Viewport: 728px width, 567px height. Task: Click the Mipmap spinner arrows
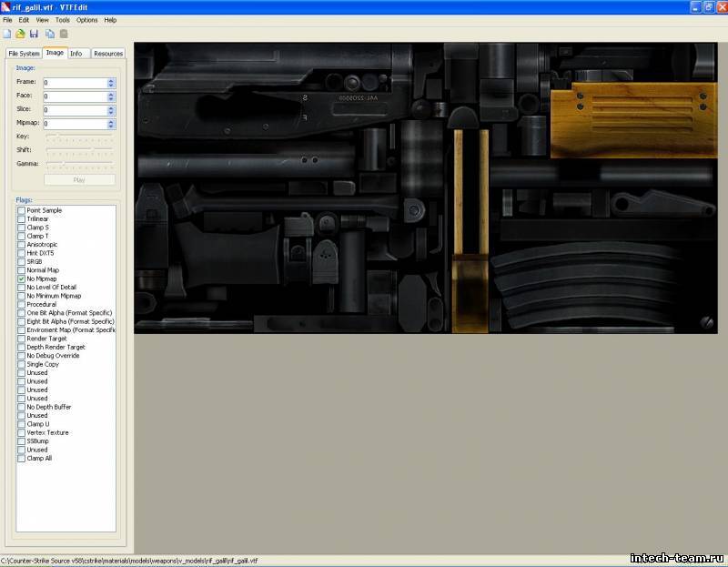point(111,124)
